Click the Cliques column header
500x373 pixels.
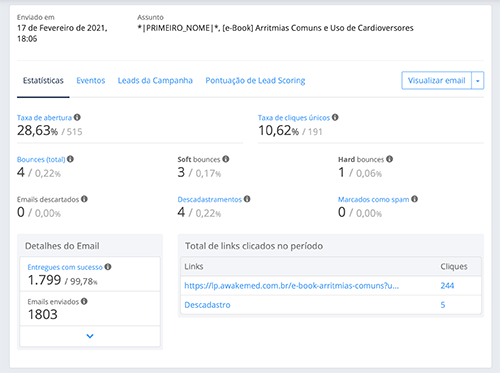(x=454, y=267)
